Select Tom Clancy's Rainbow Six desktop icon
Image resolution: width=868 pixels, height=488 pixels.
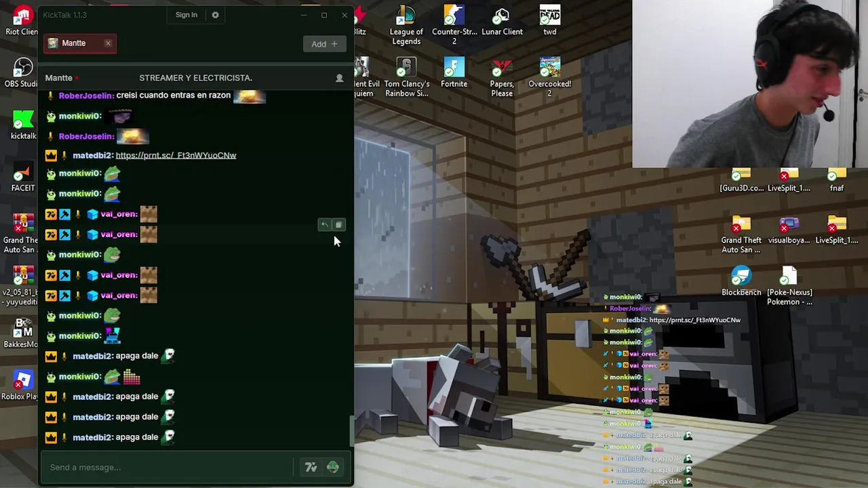coord(406,77)
